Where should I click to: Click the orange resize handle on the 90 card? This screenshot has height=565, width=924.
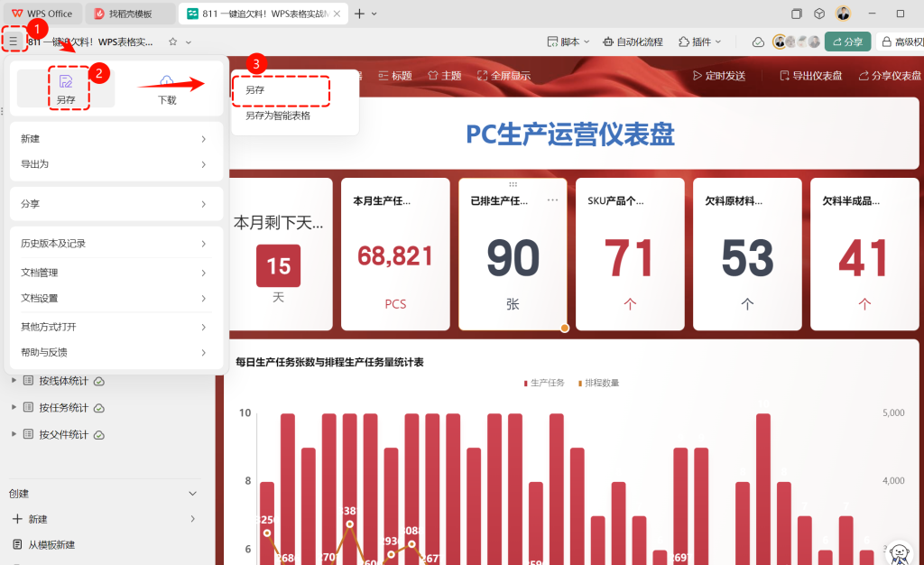[x=565, y=329]
